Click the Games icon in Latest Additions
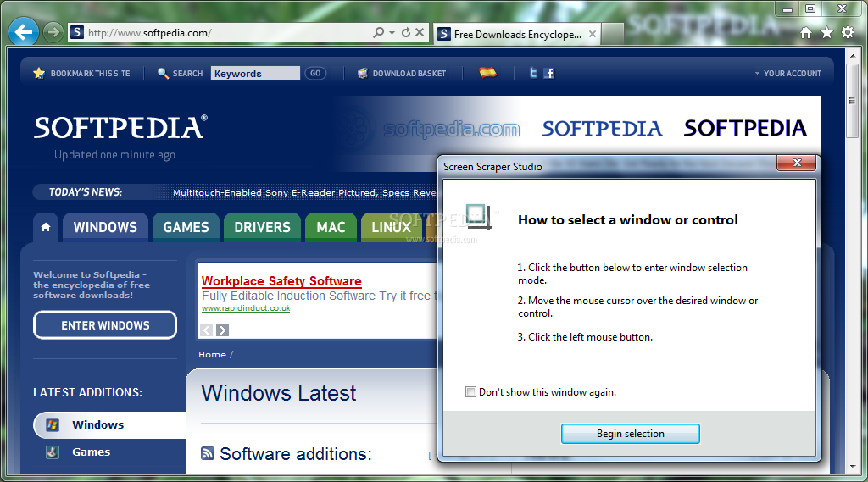Image resolution: width=868 pixels, height=482 pixels. click(x=53, y=452)
